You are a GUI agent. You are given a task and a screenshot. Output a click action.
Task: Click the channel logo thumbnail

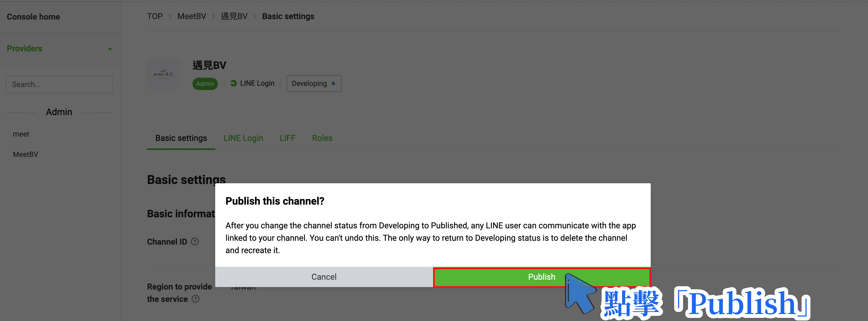click(163, 74)
